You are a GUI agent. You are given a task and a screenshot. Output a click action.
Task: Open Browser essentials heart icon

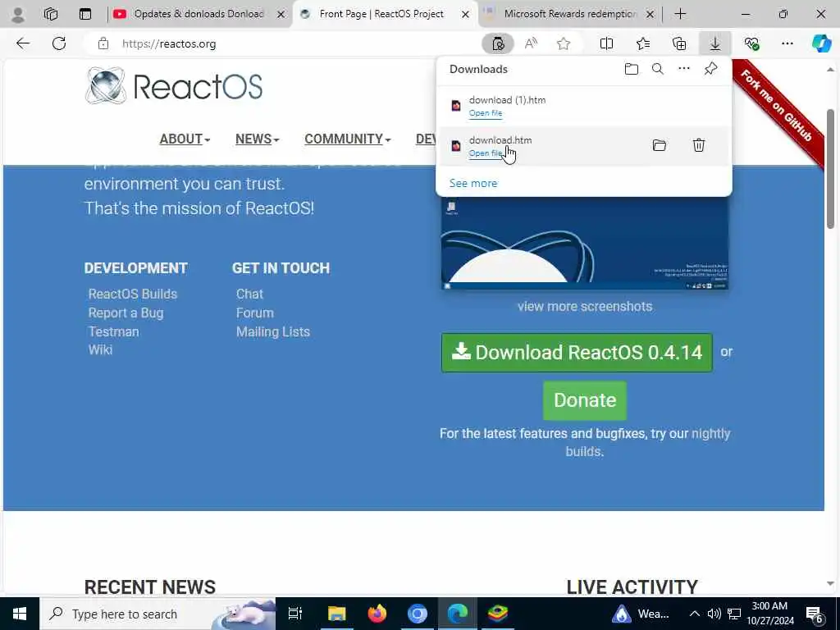[x=751, y=43]
